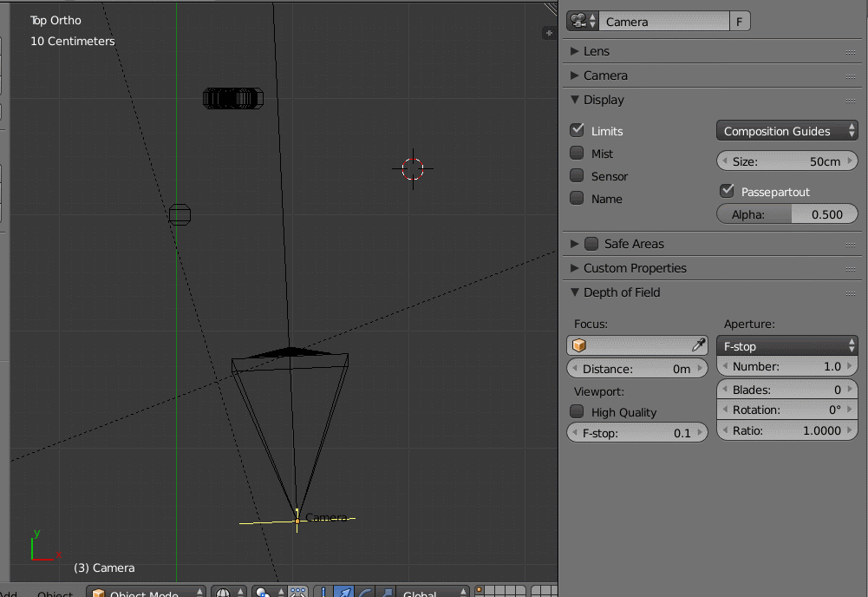Disable the Limits checkbox
Image resolution: width=868 pixels, height=597 pixels.
577,130
